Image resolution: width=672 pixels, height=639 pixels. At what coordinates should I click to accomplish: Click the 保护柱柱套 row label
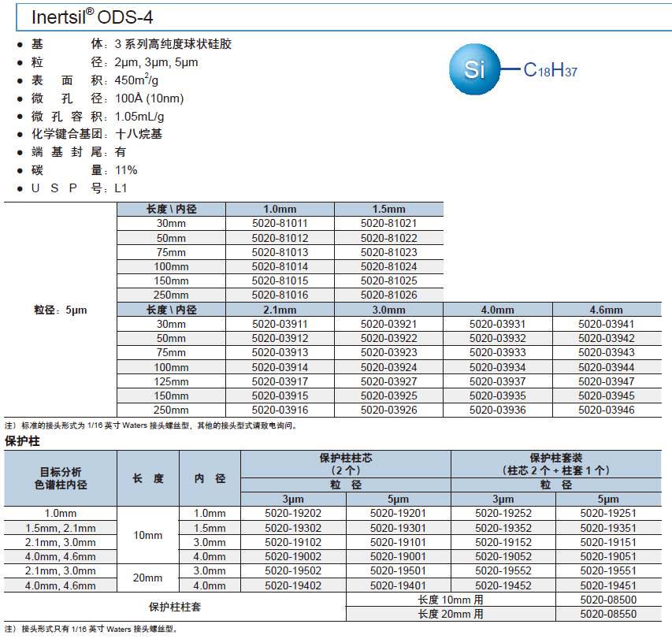coord(175,607)
